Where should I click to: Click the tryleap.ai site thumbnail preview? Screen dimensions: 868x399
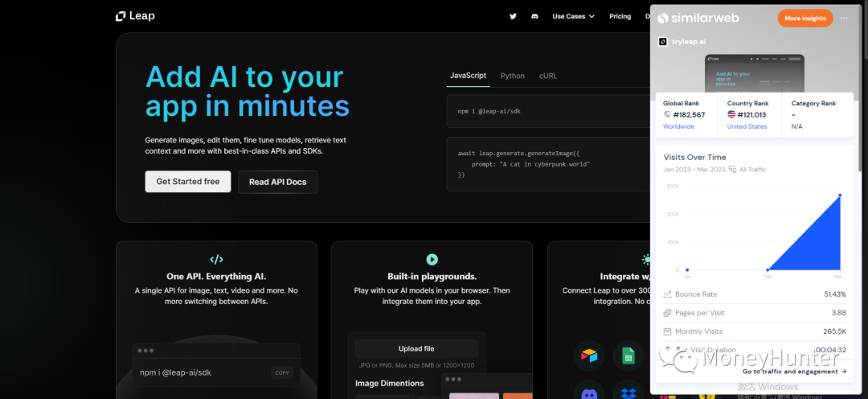click(755, 73)
